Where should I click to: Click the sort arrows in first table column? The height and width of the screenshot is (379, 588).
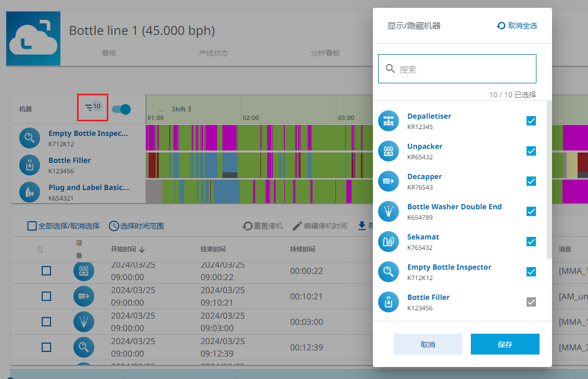coord(41,250)
